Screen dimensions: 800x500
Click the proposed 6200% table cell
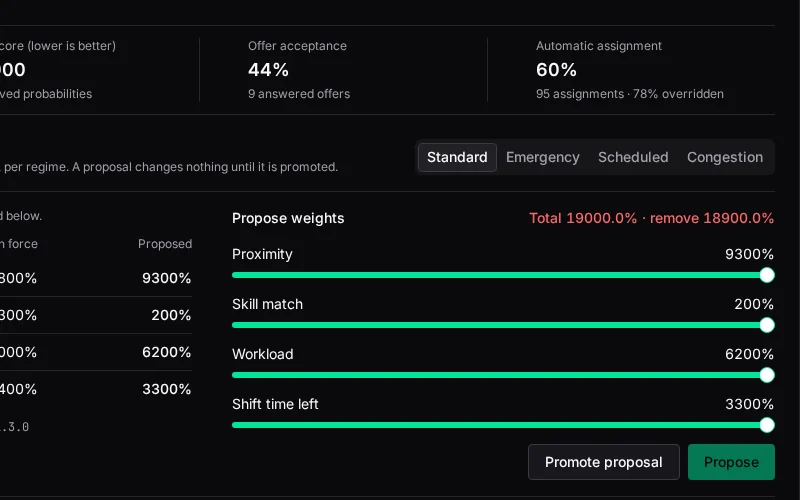[x=166, y=352]
